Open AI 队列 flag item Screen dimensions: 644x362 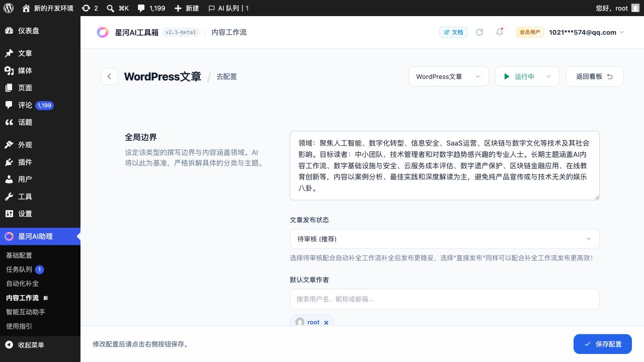point(228,8)
